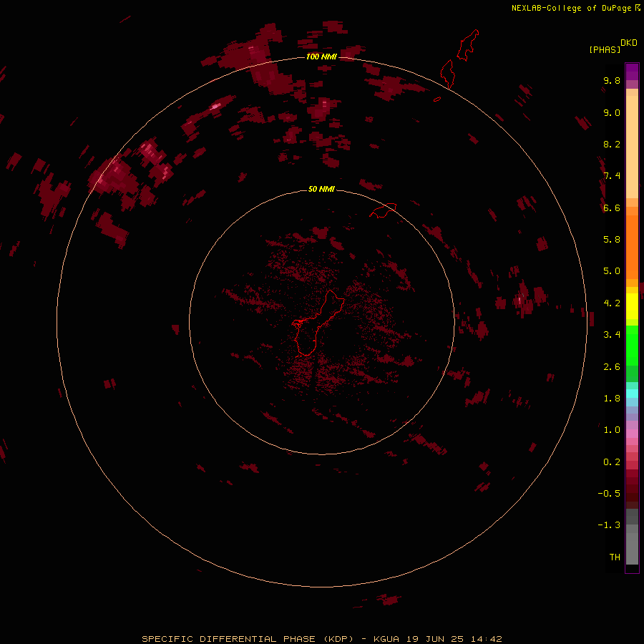Click the 7.4 scale value
Image resolution: width=644 pixels, height=644 pixels.
coord(612,176)
